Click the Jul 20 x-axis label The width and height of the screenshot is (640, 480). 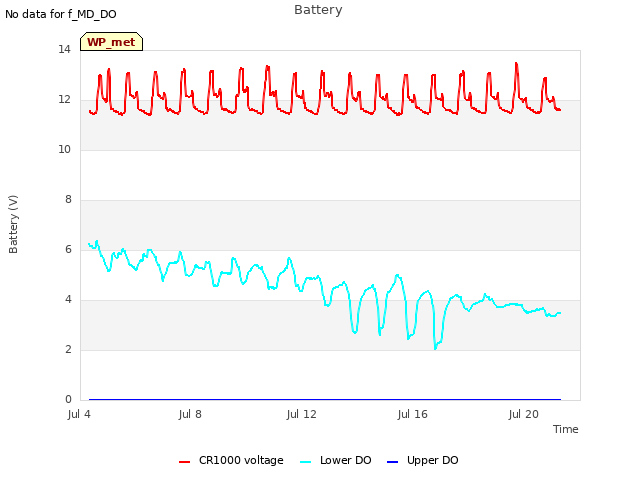(523, 414)
